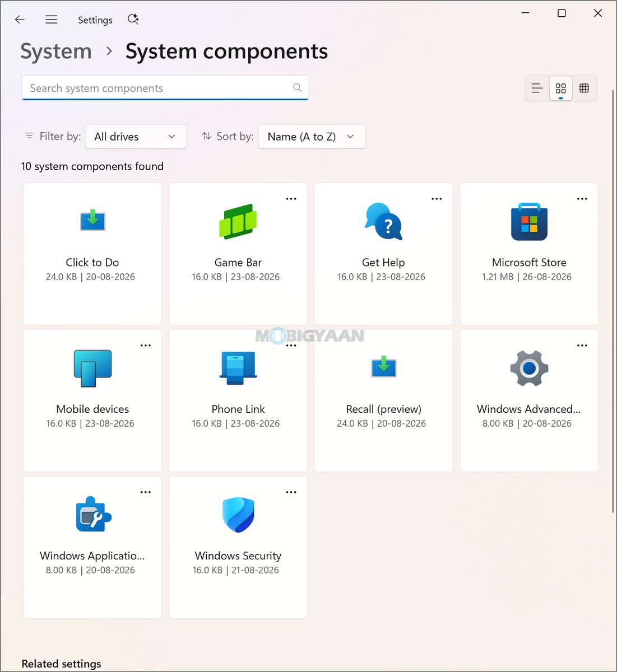Click the Related settings heading
617x672 pixels.
coord(62,664)
